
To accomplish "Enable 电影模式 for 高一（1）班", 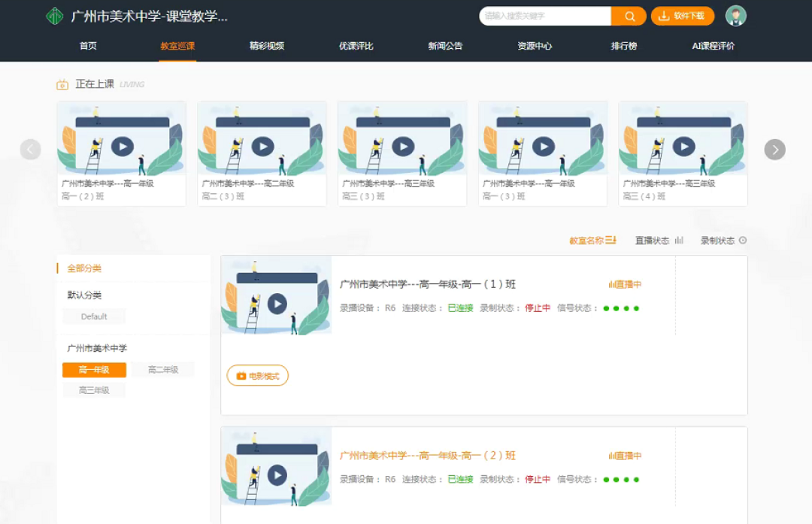I will (258, 376).
